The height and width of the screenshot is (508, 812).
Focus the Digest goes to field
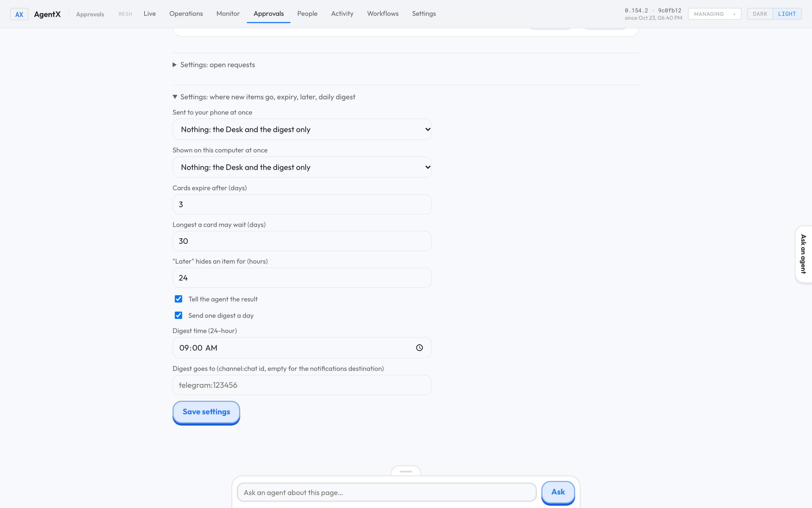click(302, 385)
